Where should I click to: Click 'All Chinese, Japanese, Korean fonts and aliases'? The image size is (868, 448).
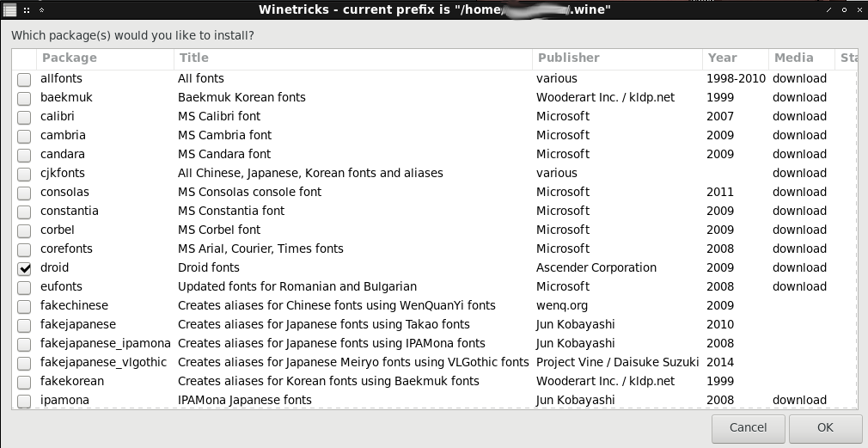(x=310, y=174)
